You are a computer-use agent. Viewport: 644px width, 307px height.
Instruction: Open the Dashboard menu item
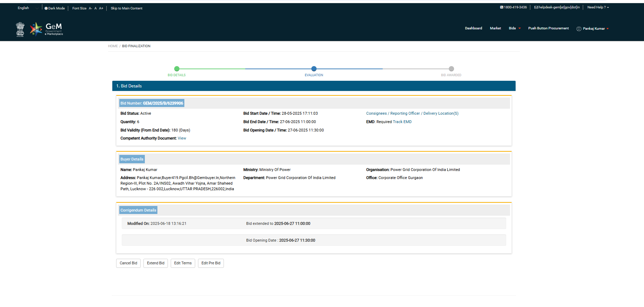(473, 28)
